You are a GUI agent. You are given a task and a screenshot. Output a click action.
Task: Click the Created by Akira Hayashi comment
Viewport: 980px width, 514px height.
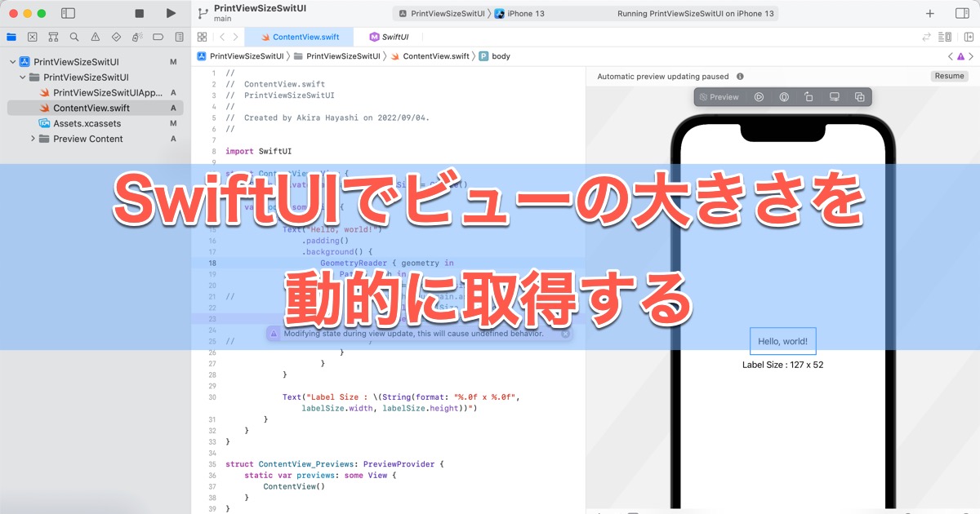click(x=327, y=117)
